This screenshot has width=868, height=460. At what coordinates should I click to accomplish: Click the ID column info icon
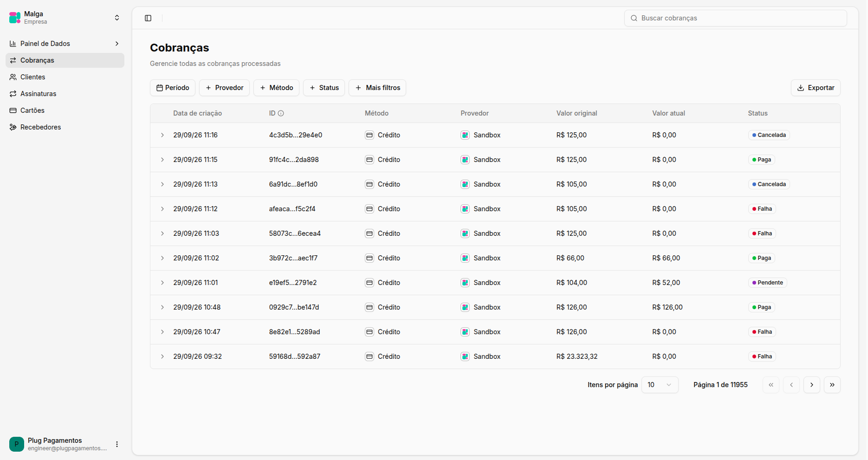(281, 113)
